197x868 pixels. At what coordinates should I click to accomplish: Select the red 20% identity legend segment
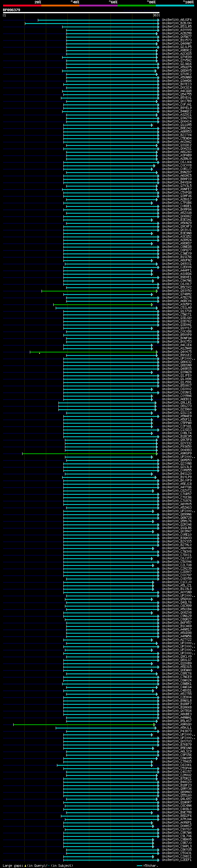pyautogui.click(x=22, y=6)
